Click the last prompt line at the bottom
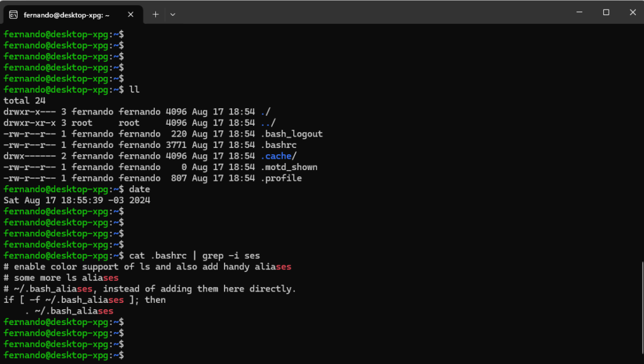This screenshot has width=644, height=364. click(x=64, y=355)
